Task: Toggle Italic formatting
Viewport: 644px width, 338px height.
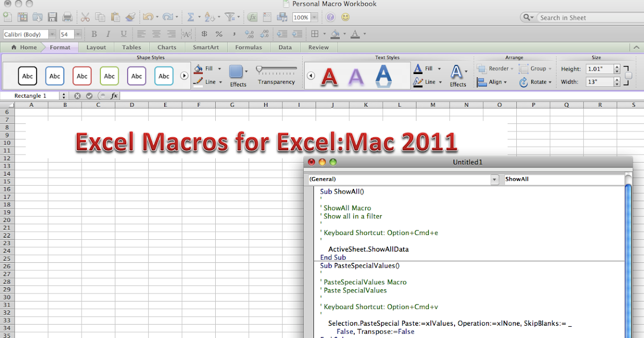Action: point(109,34)
